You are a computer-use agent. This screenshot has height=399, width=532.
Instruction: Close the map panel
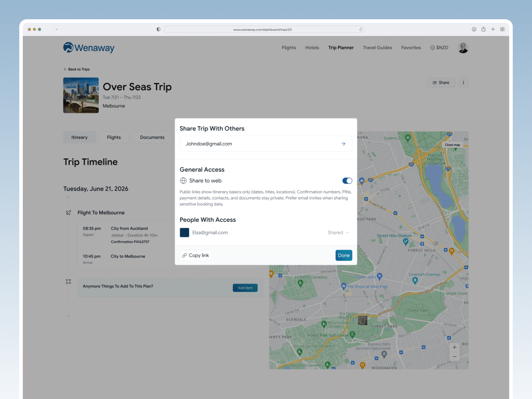(x=453, y=145)
